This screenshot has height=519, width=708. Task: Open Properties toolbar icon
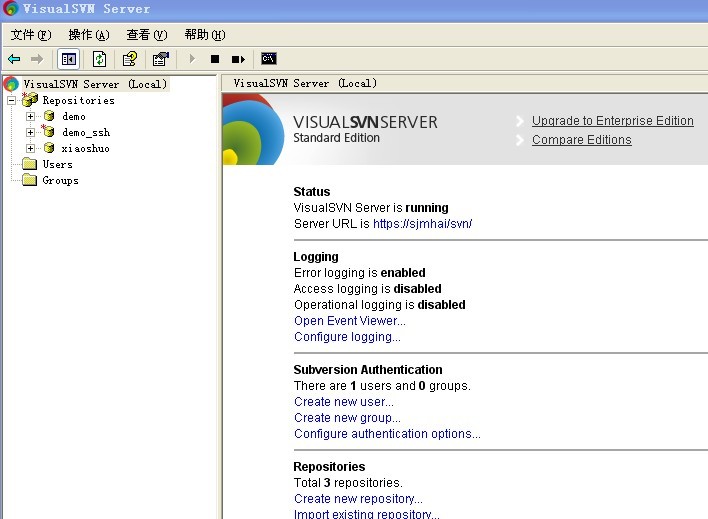pyautogui.click(x=161, y=59)
